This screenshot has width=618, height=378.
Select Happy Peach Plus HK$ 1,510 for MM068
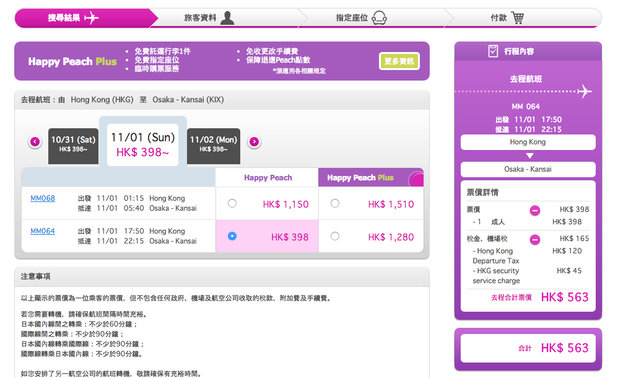[x=335, y=203]
